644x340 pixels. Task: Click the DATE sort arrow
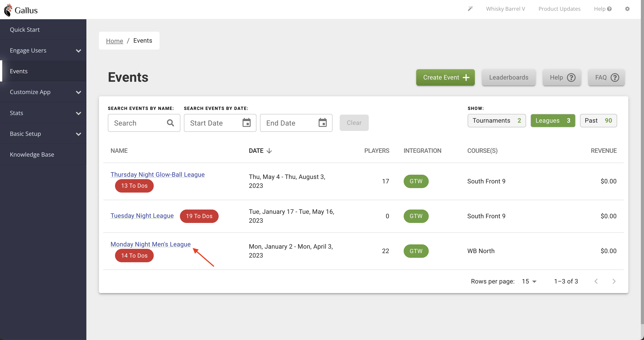(x=269, y=151)
